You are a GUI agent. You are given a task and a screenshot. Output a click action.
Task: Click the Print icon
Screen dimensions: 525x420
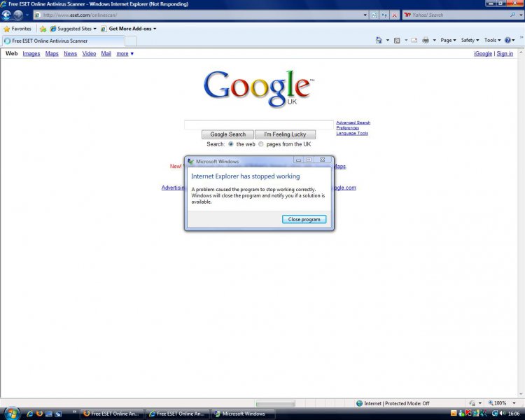click(426, 40)
